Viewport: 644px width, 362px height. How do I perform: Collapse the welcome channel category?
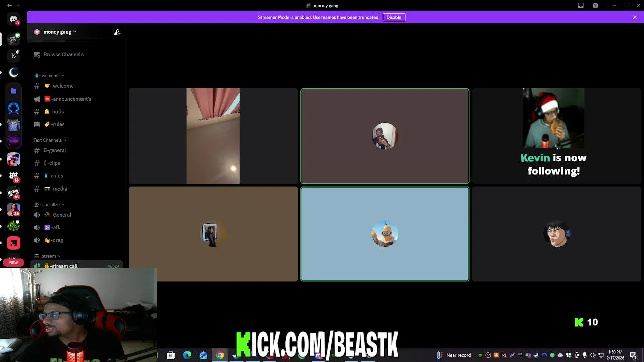(x=49, y=76)
